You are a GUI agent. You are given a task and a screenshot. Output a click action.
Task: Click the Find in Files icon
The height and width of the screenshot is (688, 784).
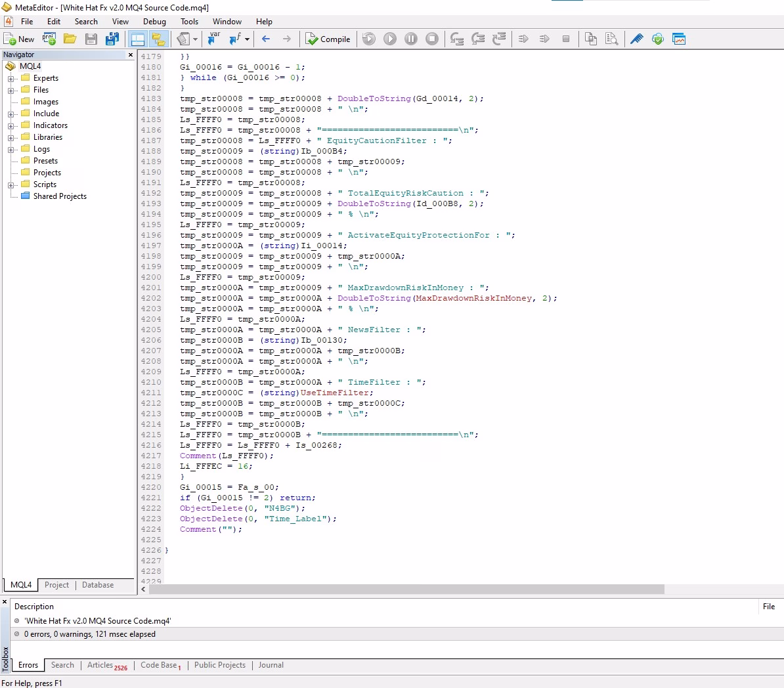pos(612,39)
